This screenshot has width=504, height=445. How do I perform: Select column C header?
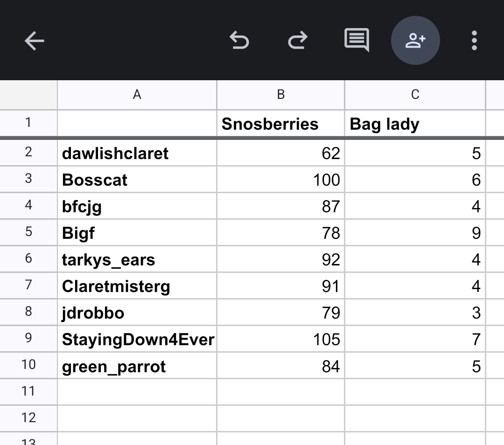click(x=415, y=95)
